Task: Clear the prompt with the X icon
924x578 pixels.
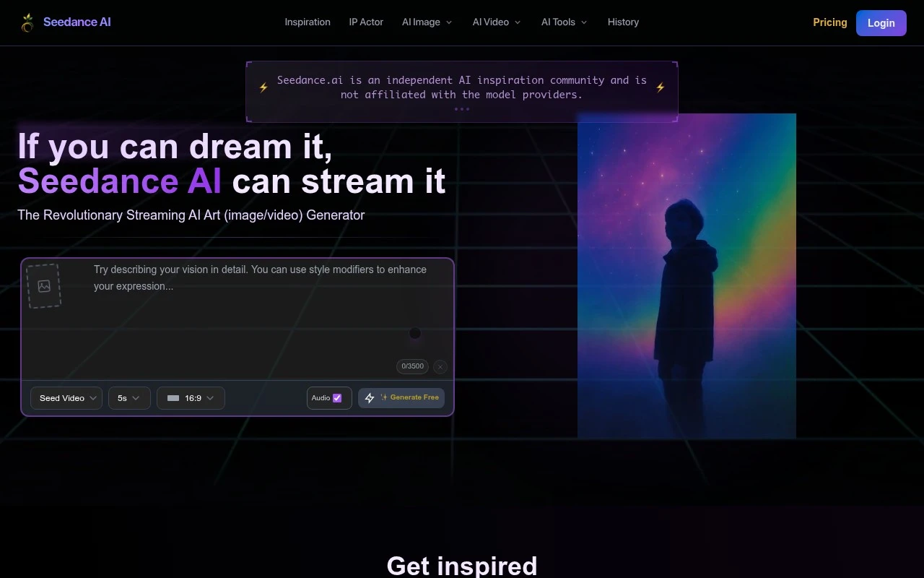Action: [440, 367]
